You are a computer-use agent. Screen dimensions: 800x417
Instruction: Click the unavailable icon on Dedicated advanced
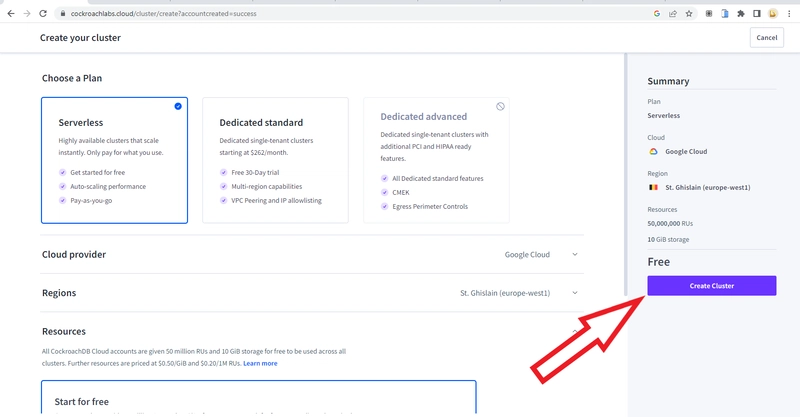tap(500, 106)
